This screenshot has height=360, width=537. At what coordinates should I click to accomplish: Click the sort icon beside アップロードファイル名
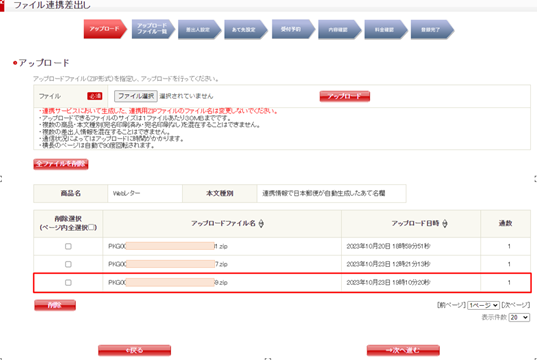tap(261, 224)
